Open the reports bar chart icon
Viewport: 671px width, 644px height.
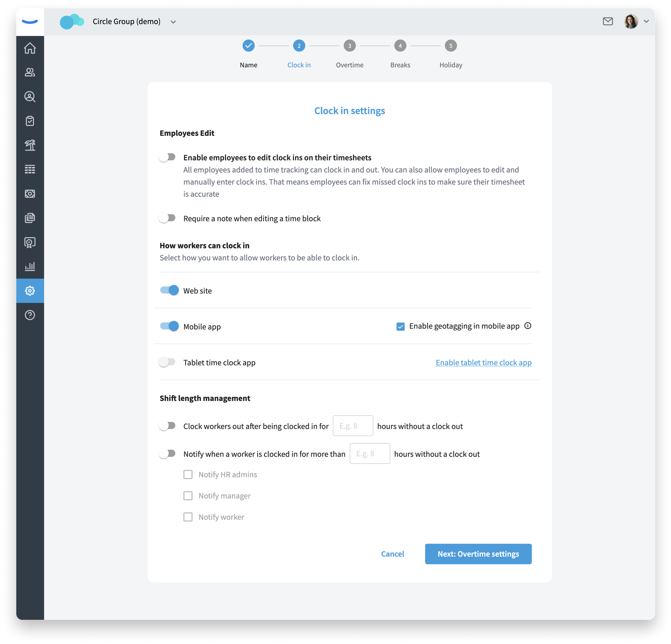[30, 267]
